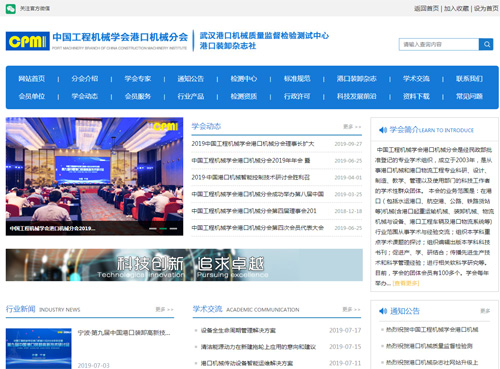Open 会员服务 in the navigation bar

pyautogui.click(x=138, y=96)
